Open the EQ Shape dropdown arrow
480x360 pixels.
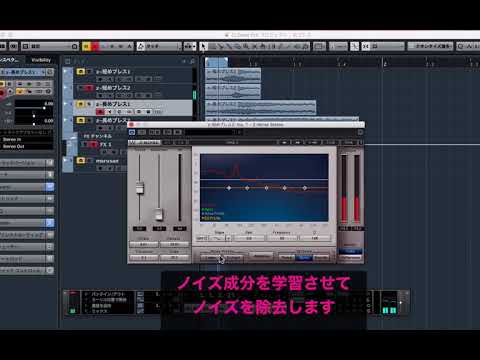click(228, 238)
